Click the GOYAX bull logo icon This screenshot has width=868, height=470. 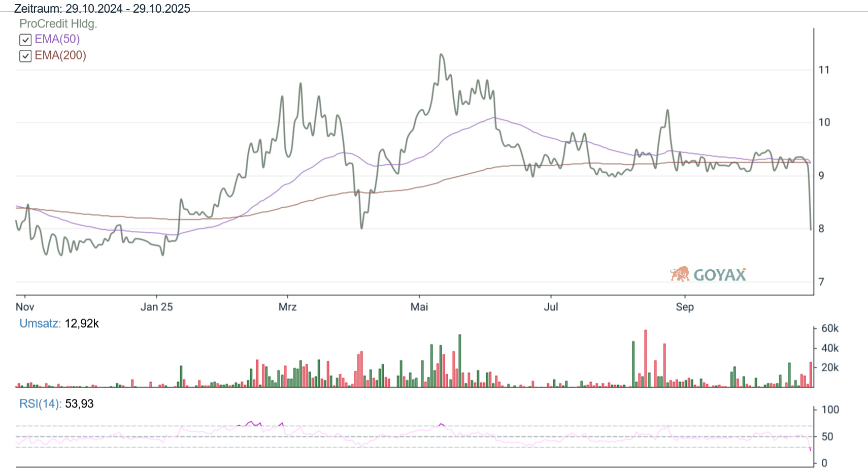tap(680, 274)
